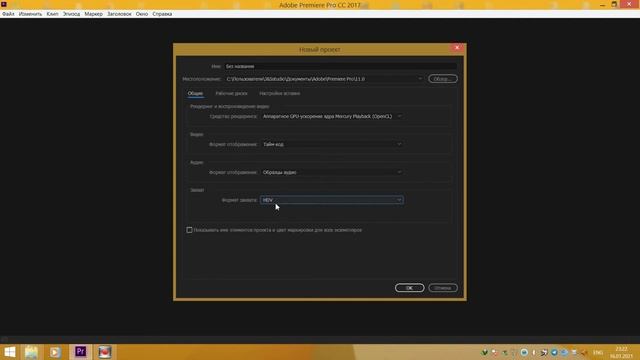Click the Отмена cancel button
Screen dimensions: 640x360
(443, 288)
